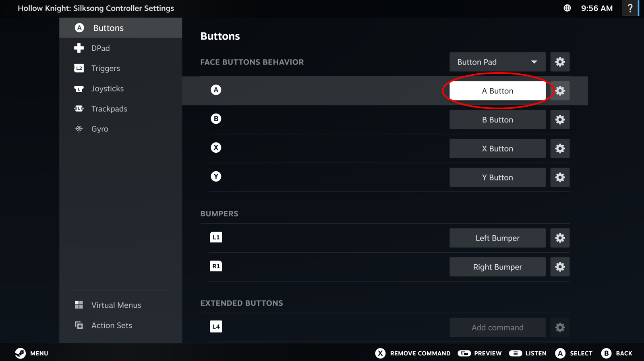This screenshot has width=644, height=361.
Task: Open the gear settings for L4 command
Action: (x=560, y=328)
